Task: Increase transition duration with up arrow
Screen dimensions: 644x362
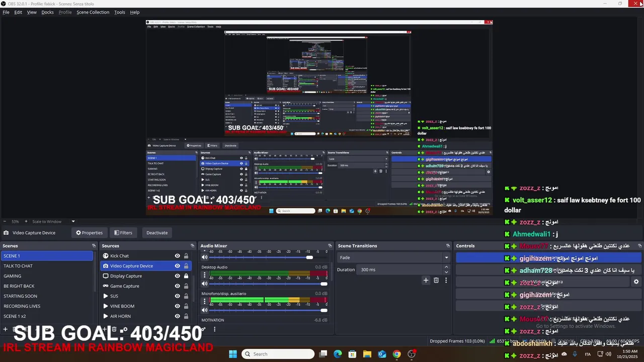Action: click(446, 267)
